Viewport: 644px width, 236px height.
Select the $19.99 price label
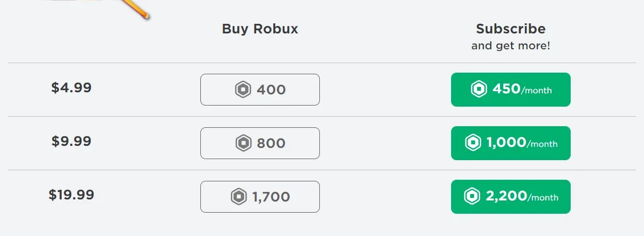[71, 195]
